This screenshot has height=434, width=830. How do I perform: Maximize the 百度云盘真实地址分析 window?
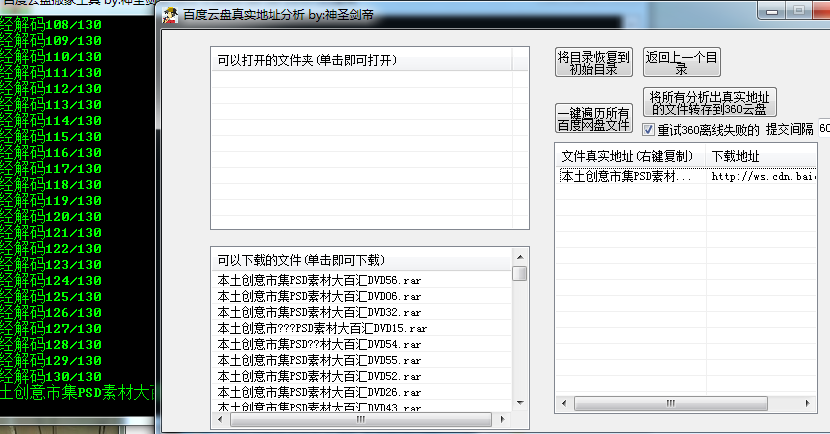pyautogui.click(x=799, y=11)
